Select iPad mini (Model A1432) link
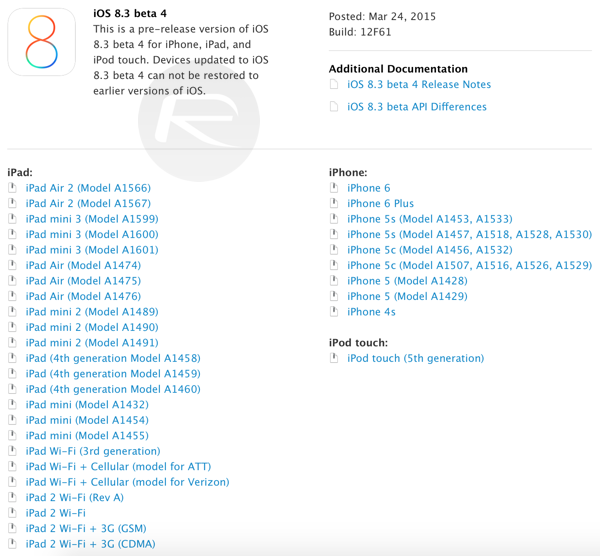Screen dimensions: 600x556 coord(87,404)
